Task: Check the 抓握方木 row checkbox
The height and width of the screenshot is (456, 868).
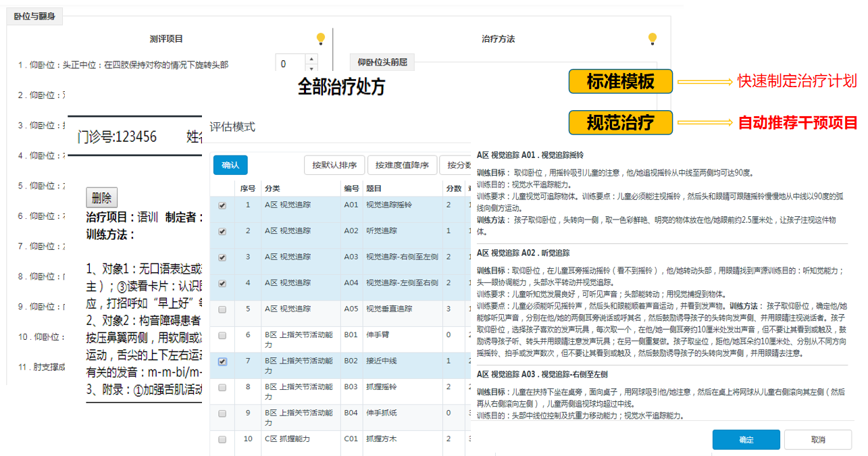Action: click(222, 439)
